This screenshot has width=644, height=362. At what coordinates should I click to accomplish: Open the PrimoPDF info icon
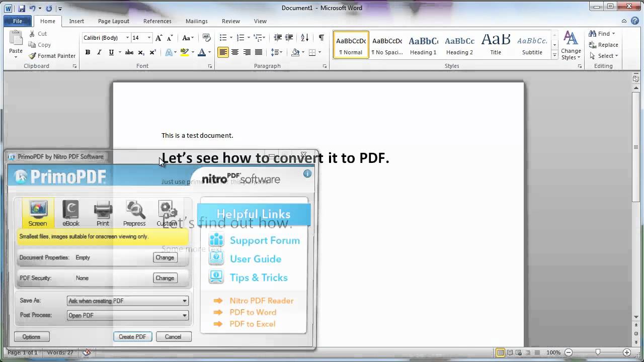click(307, 173)
